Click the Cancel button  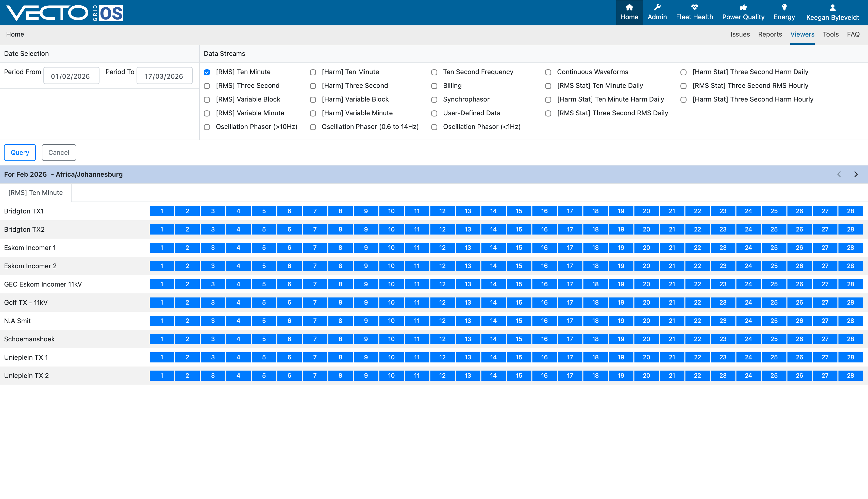[x=59, y=153]
